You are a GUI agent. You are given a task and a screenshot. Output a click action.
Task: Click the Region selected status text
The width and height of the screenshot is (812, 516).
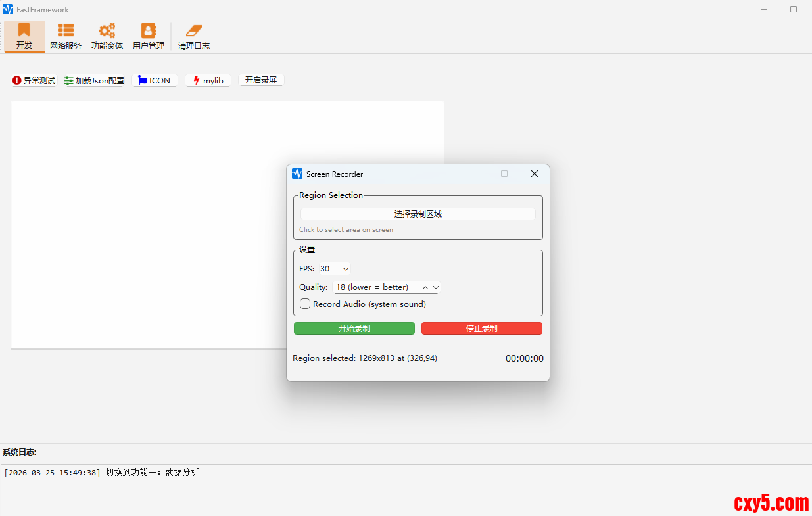365,358
